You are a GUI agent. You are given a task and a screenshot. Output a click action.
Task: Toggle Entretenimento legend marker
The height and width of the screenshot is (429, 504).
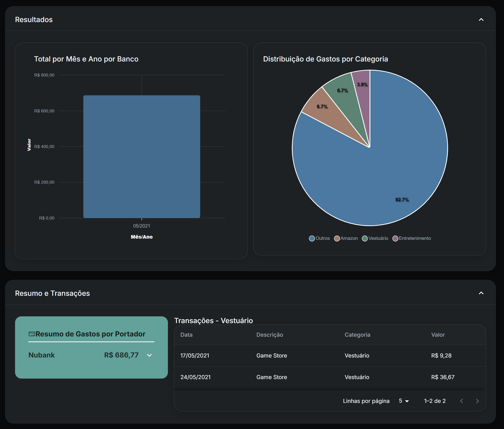click(x=395, y=238)
